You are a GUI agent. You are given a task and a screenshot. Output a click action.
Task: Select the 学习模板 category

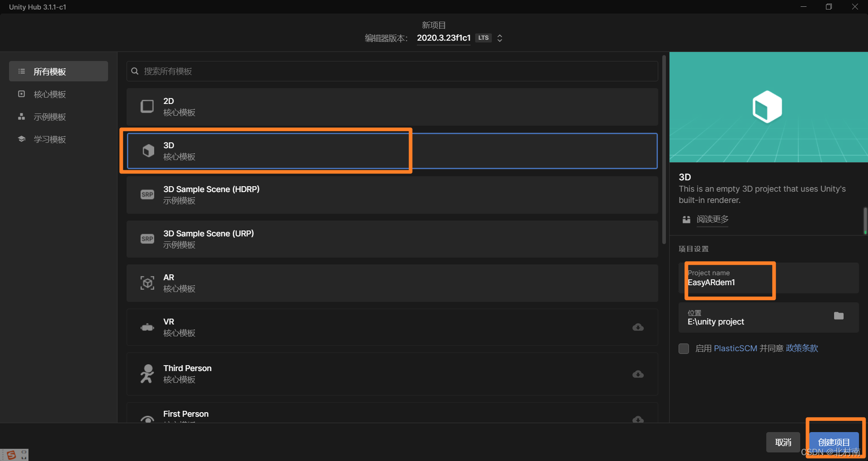click(58, 139)
